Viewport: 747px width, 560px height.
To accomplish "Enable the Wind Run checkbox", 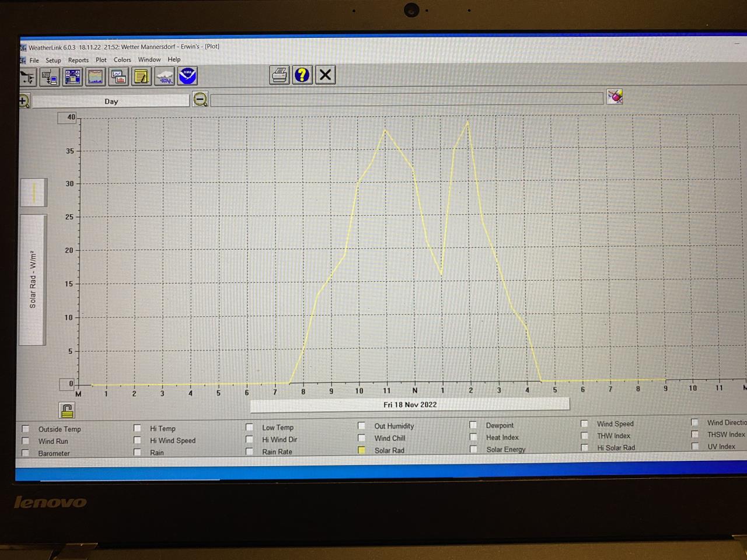I will click(25, 442).
